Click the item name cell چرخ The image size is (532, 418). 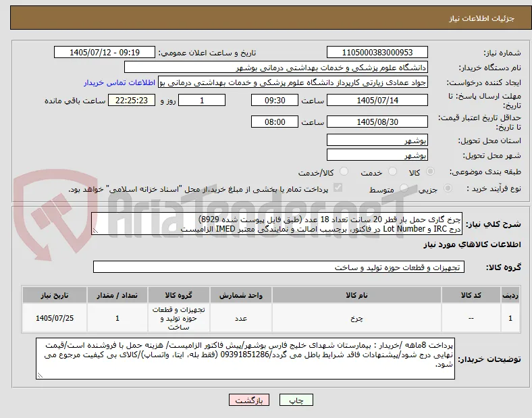point(356,318)
